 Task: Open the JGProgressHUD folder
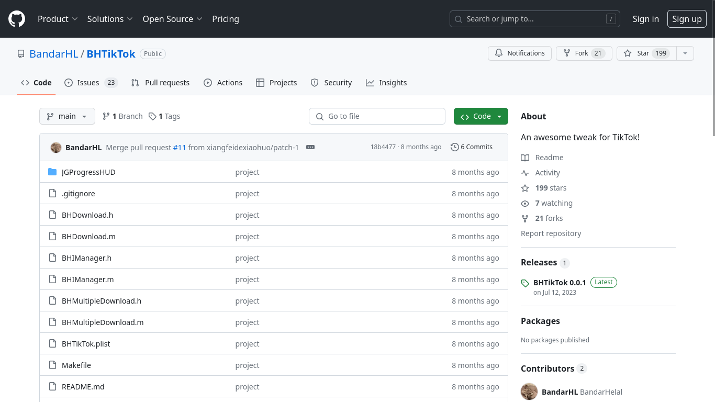coord(88,172)
